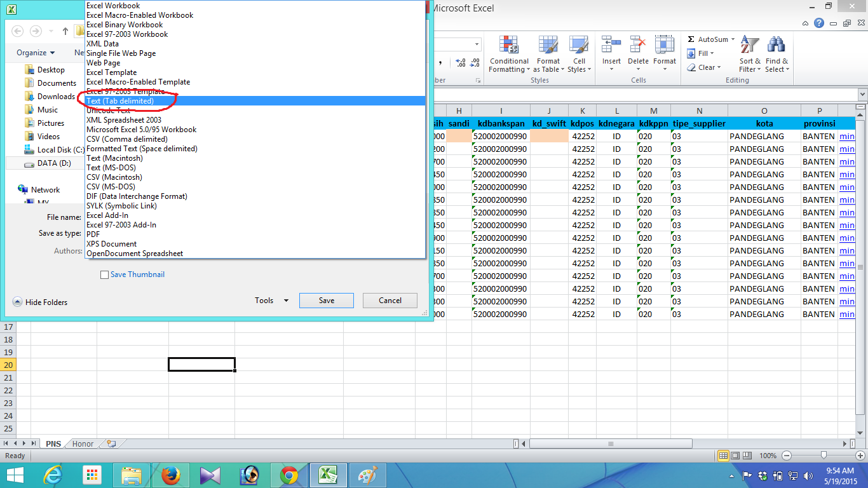Image resolution: width=868 pixels, height=488 pixels.
Task: Click the Windows Start button
Action: (x=15, y=475)
